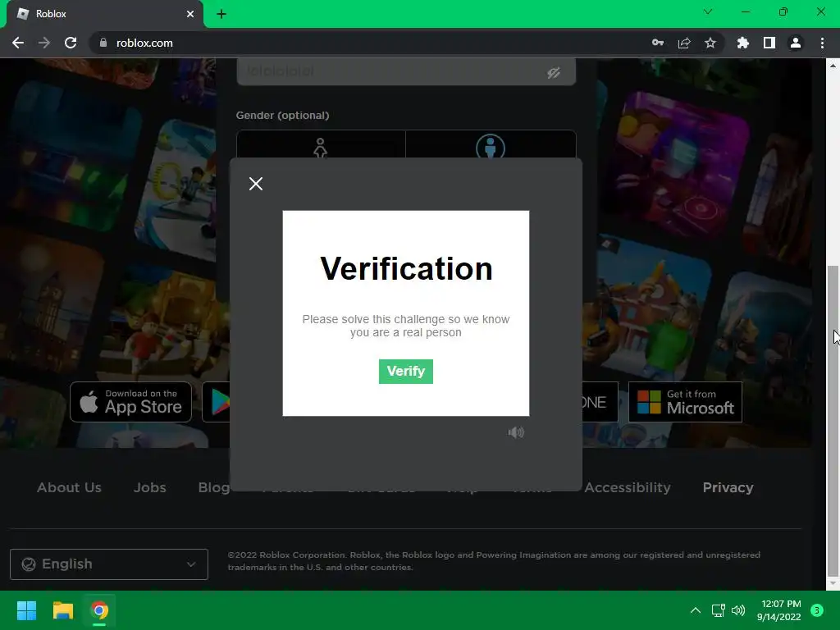The width and height of the screenshot is (840, 630).
Task: Click Chrome icon in taskbar
Action: (x=99, y=610)
